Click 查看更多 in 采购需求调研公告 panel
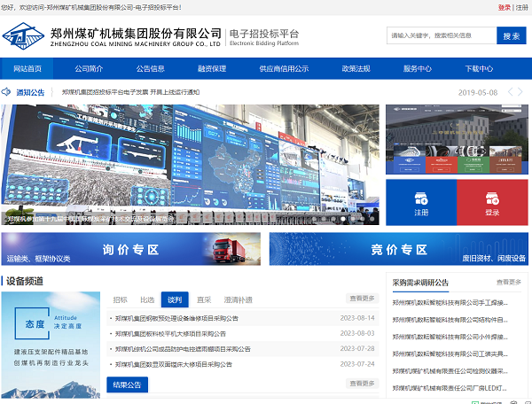Image resolution: width=532 pixels, height=404 pixels. coord(509,282)
